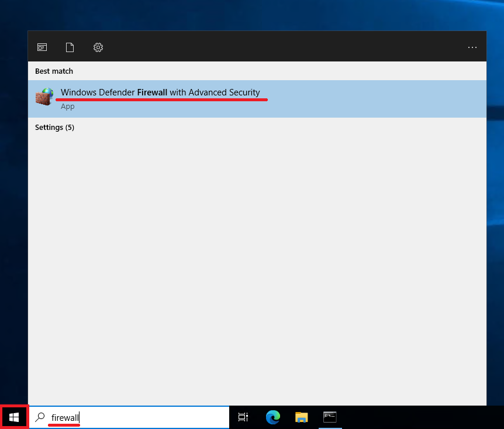
Task: Expand the Settings (5) results group
Action: point(54,128)
